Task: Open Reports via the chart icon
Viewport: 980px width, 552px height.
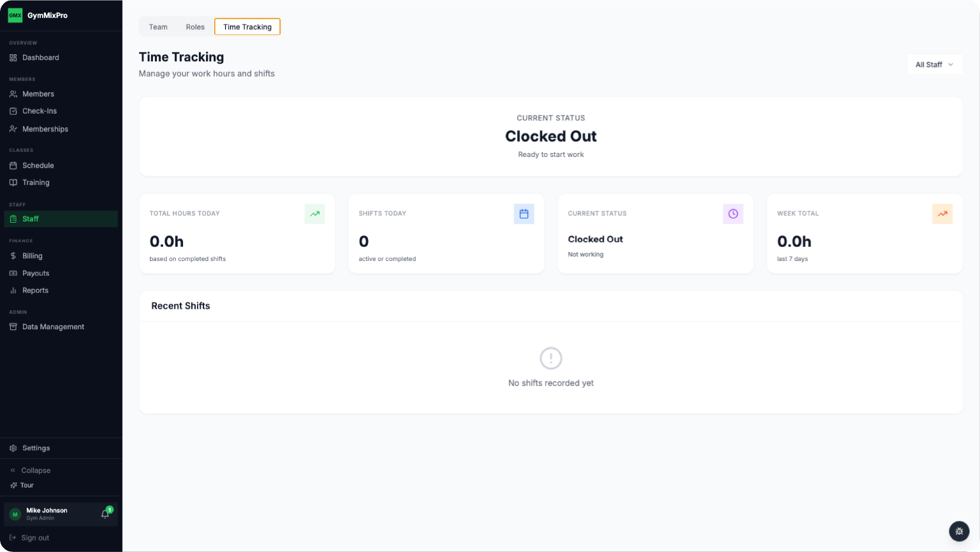Action: point(13,290)
